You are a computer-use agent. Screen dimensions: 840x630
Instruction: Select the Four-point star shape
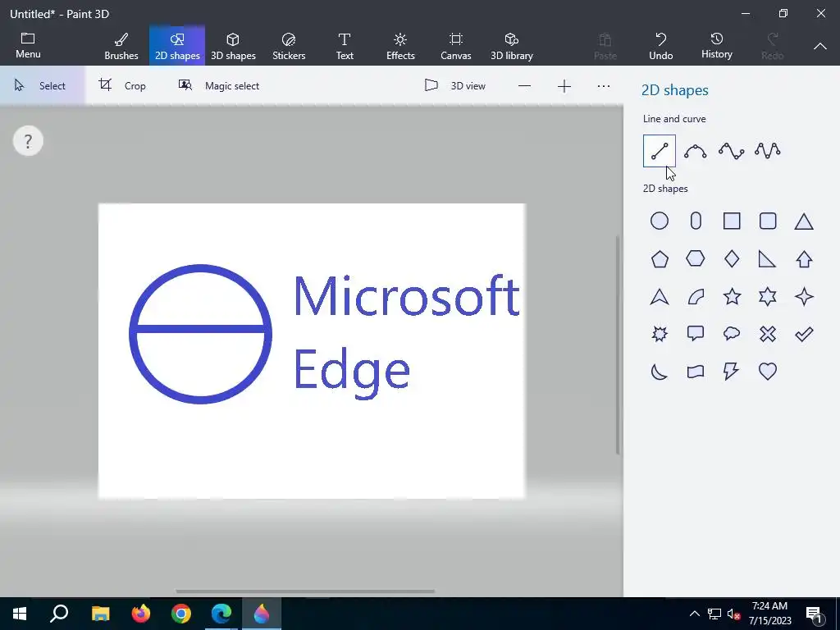[x=804, y=296]
